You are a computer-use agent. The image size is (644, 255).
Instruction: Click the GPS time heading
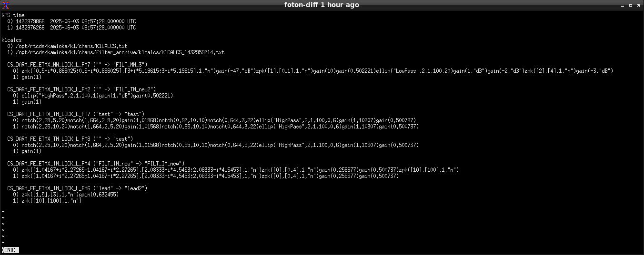pos(13,15)
